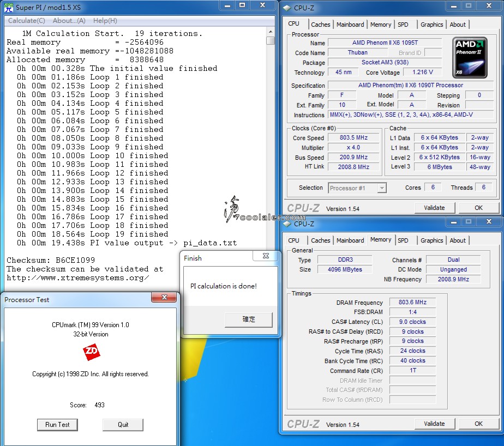Click the CPU-Z icon in upper window title

[x=287, y=8]
